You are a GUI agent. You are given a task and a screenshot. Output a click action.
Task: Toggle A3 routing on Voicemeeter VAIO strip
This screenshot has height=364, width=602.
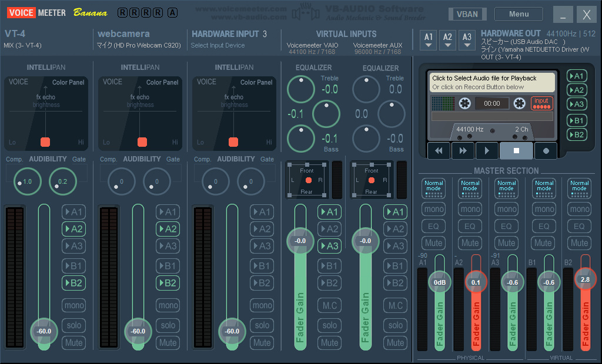click(x=329, y=246)
